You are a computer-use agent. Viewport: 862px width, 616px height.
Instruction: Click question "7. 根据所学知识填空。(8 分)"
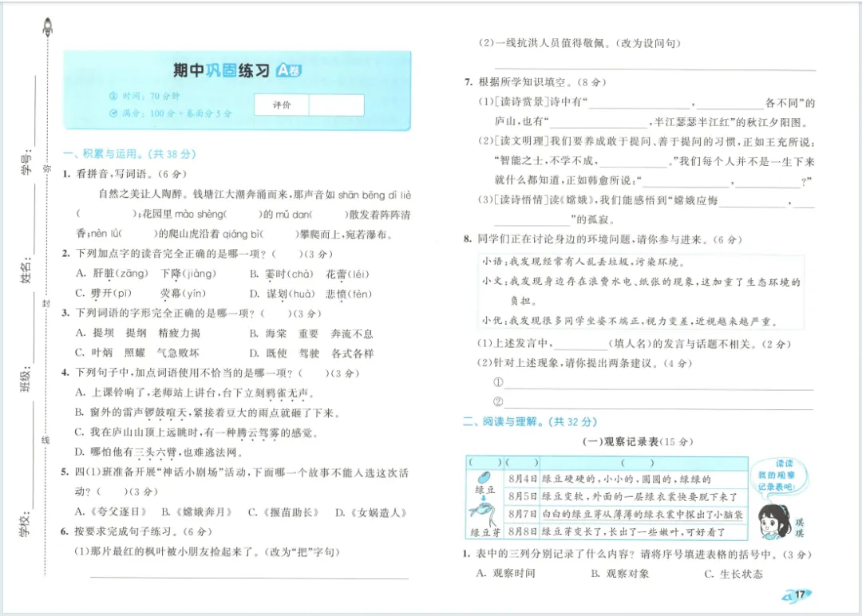(x=536, y=82)
